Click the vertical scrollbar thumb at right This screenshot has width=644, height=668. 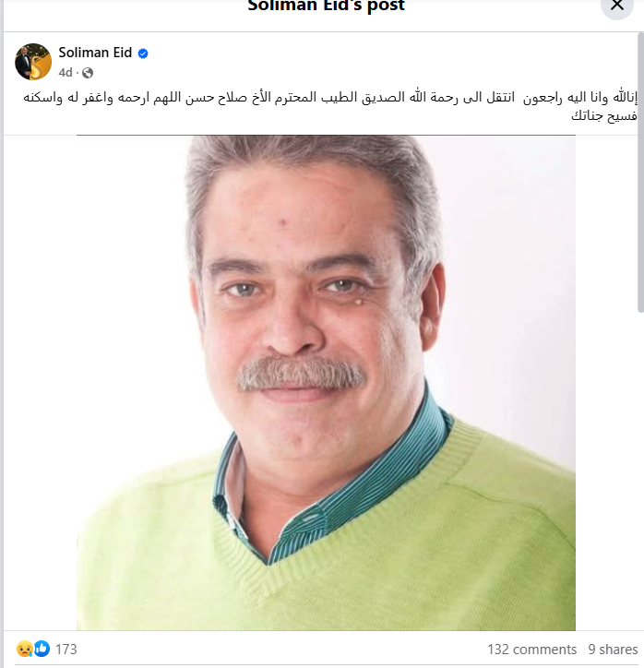click(x=640, y=173)
